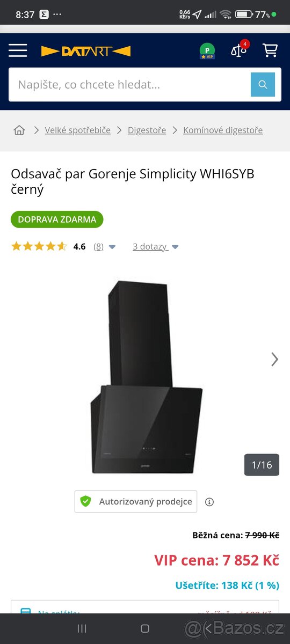Tap the 'DOPRAVA ZDARMA' green label
Screen dimensions: 290x644
point(57,219)
